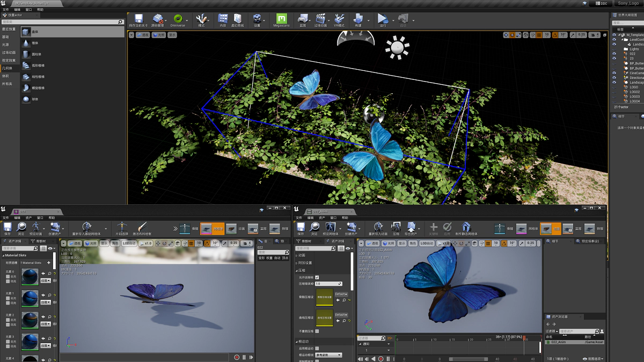The width and height of the screenshot is (644, 362).
Task: Toggle visibility eye of the 022 actor
Action: pyautogui.click(x=614, y=54)
